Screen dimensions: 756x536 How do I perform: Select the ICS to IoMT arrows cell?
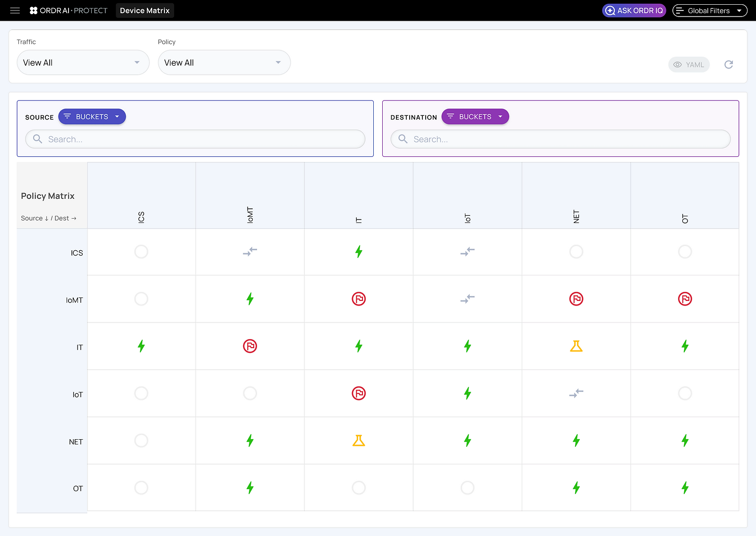(250, 252)
